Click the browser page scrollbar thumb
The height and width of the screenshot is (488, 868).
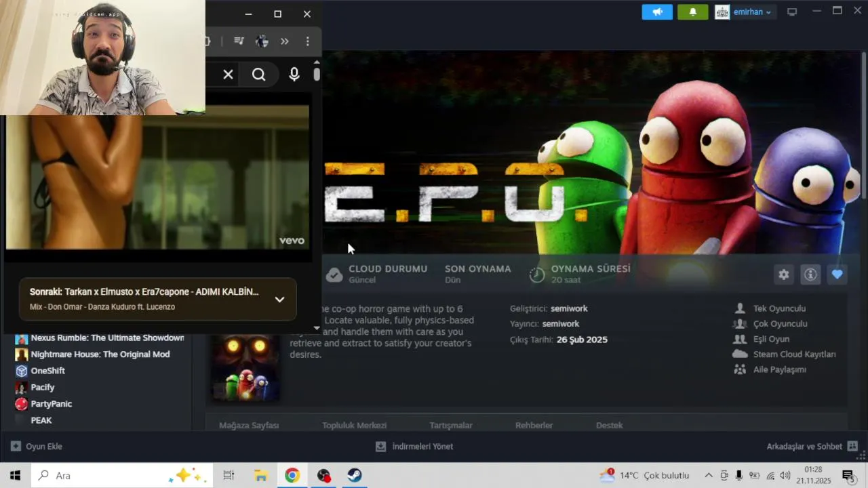317,75
